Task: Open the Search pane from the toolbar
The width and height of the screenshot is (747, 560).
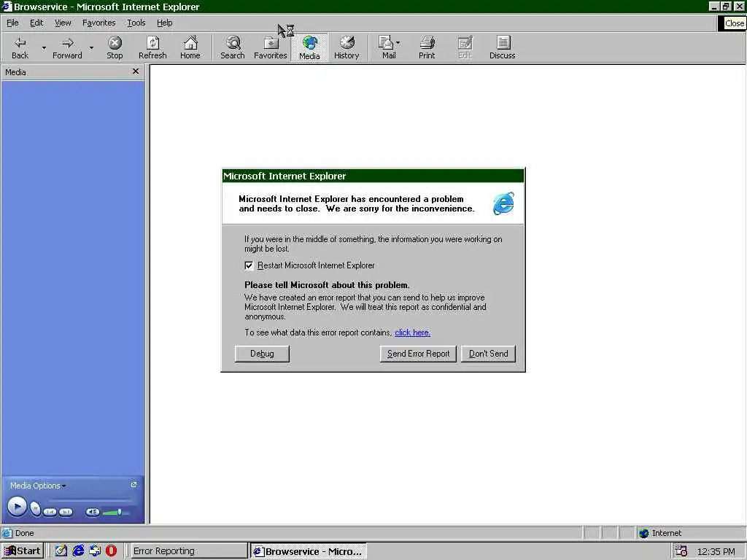Action: [x=233, y=47]
